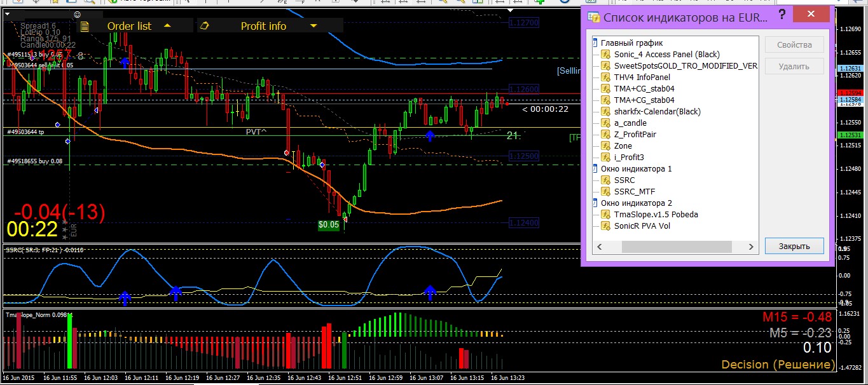Click the yellow 00:22 candle countdown

[32, 229]
